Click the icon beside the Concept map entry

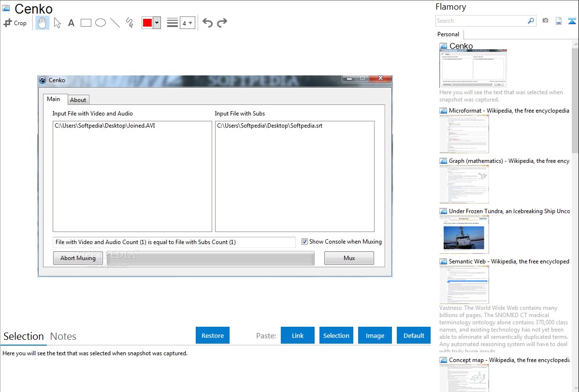click(444, 360)
